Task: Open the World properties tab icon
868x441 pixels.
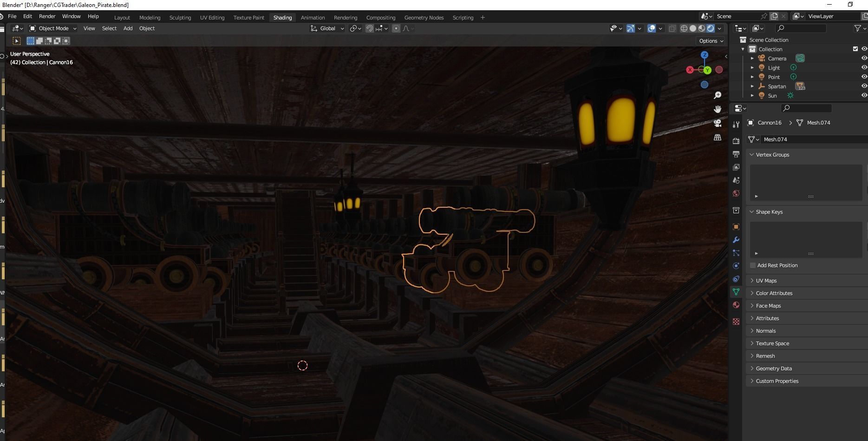Action: pos(736,193)
